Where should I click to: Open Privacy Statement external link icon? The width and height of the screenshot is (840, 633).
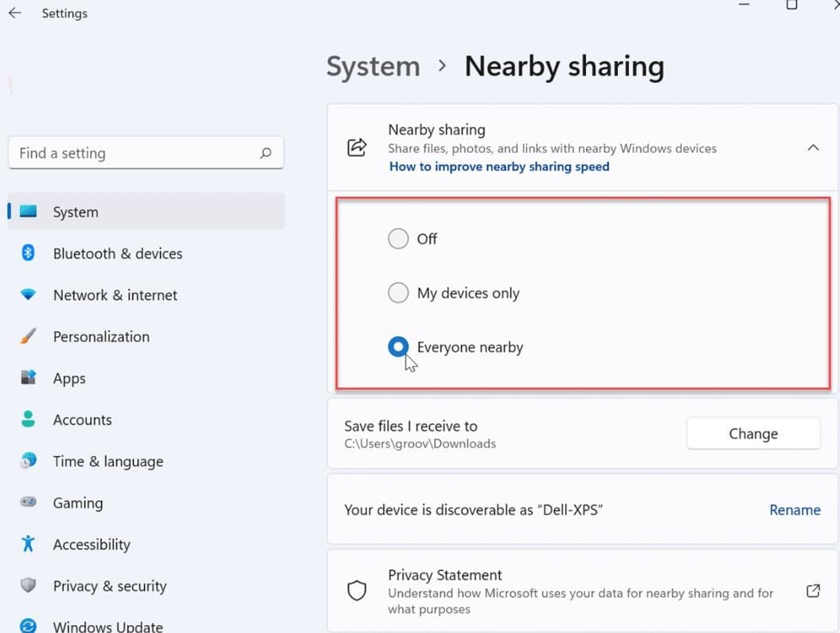pos(813,592)
